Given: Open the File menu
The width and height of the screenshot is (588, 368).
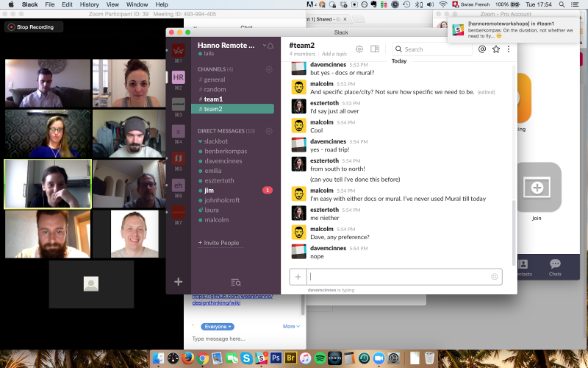Looking at the screenshot, I should click(49, 4).
